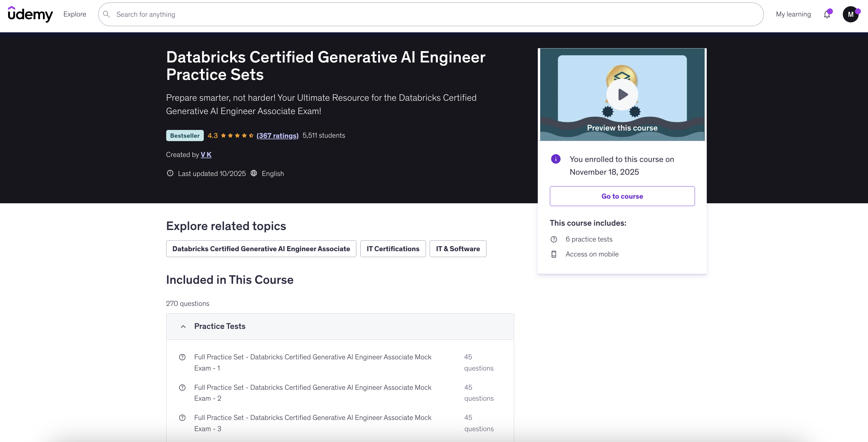Click the mobile access icon
The image size is (868, 442).
click(554, 254)
